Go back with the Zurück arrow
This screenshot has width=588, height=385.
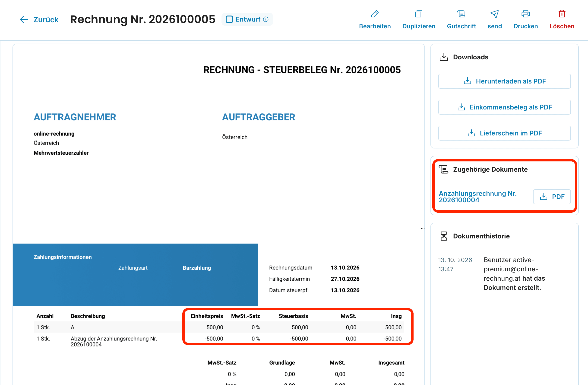click(24, 19)
